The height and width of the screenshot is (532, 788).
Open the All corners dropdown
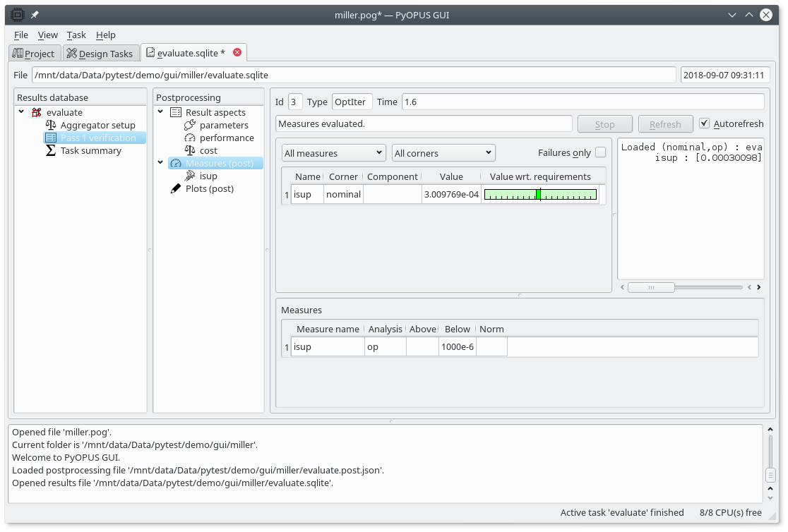point(443,153)
